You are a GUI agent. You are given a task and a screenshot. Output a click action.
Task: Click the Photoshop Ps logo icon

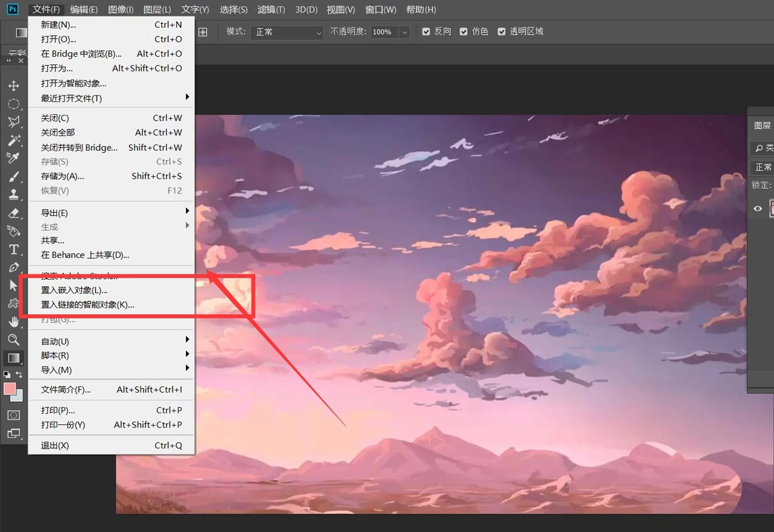[13, 9]
